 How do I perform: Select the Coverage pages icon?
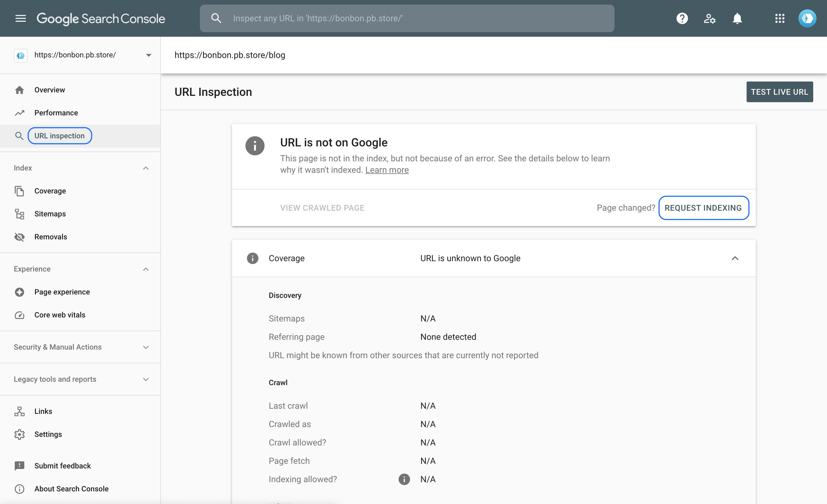20,191
